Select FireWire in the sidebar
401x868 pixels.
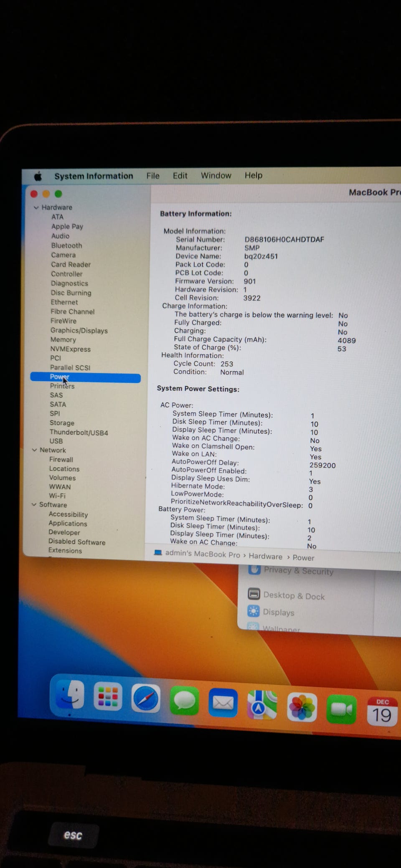pos(63,321)
